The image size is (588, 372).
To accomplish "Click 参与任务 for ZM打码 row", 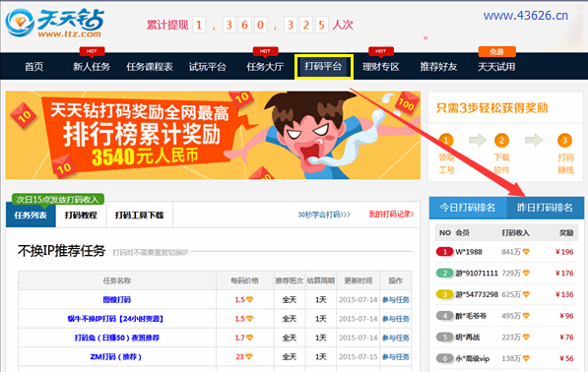I will click(396, 357).
